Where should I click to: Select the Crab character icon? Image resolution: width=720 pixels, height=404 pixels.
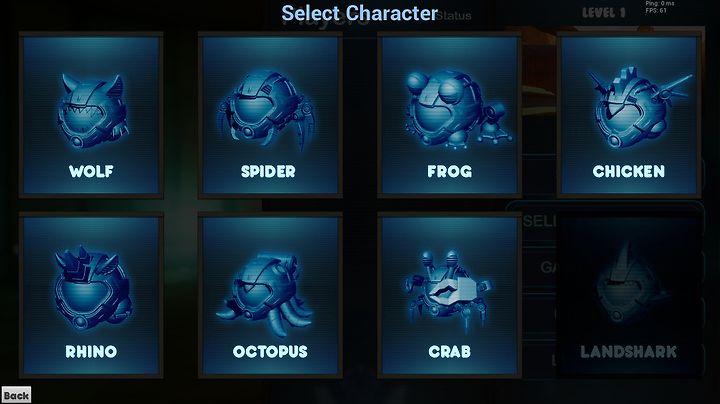pos(449,291)
